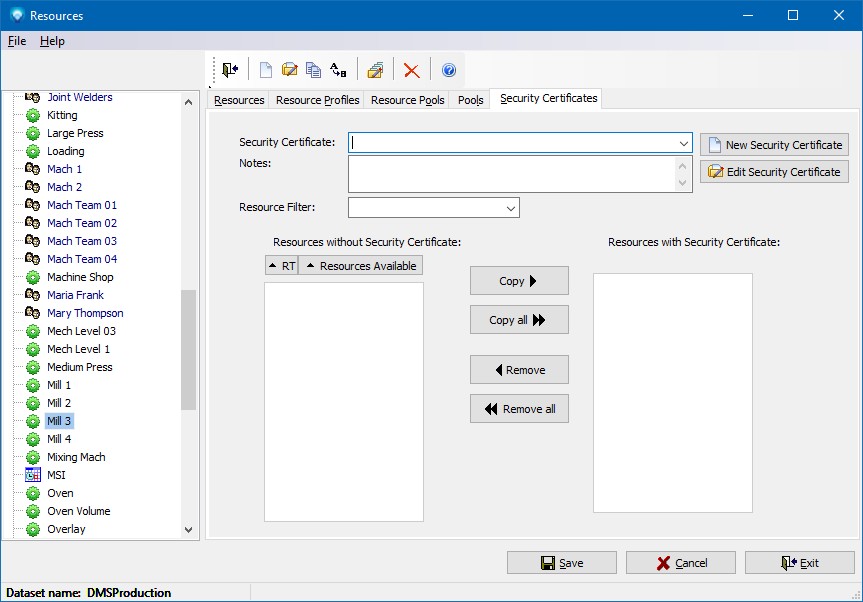Click the Rename A-to-B toolbar icon
863x602 pixels.
(338, 70)
